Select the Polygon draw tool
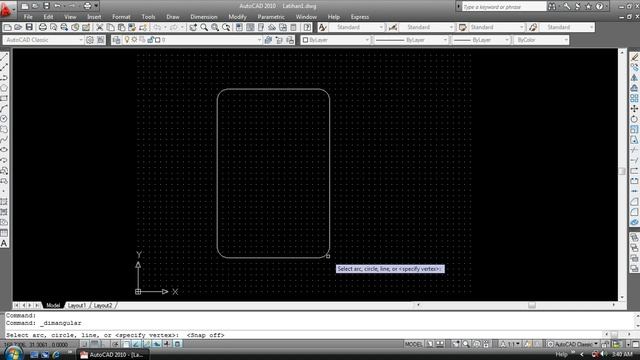 4,88
